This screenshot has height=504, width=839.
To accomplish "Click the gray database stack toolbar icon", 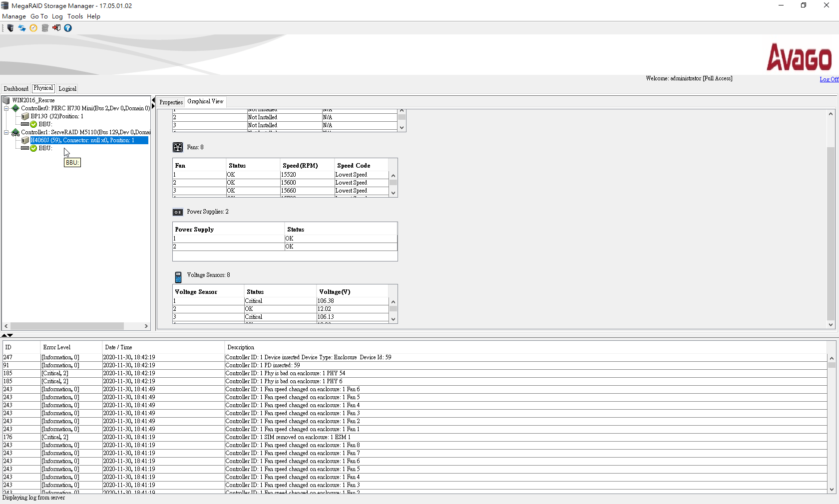I will [45, 28].
